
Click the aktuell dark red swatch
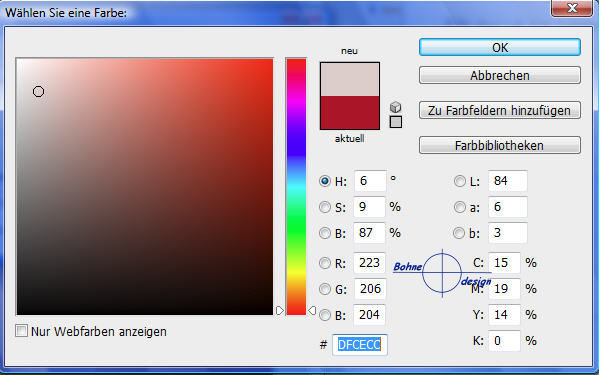click(350, 113)
